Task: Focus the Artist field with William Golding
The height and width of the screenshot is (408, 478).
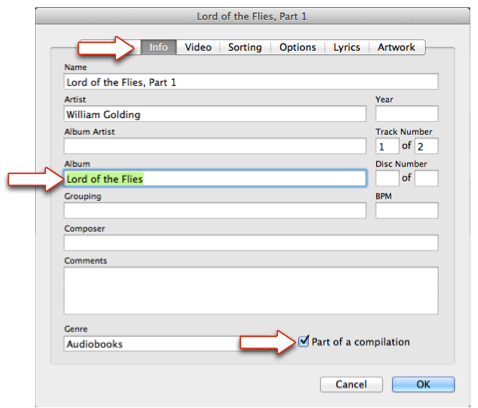Action: [x=215, y=114]
